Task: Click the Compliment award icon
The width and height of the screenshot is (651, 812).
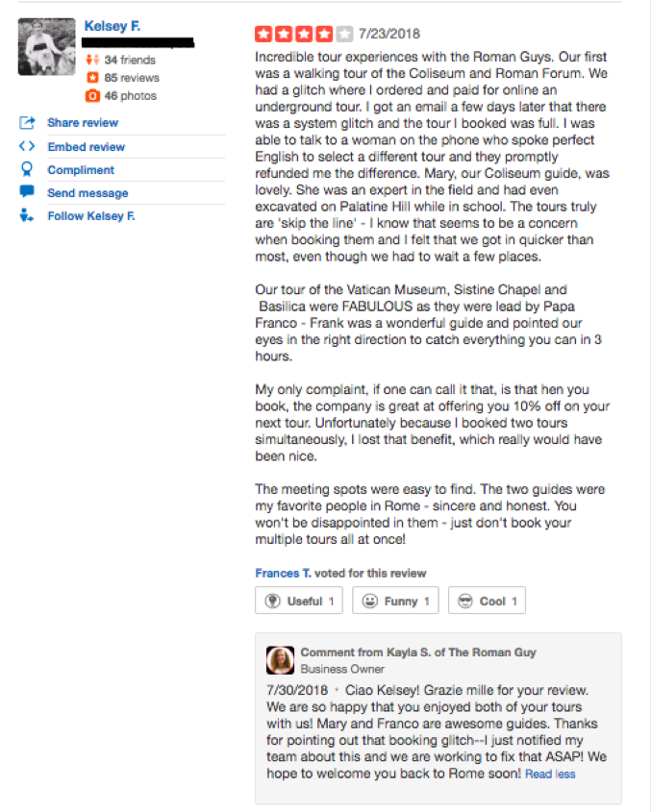Action: click(x=27, y=169)
